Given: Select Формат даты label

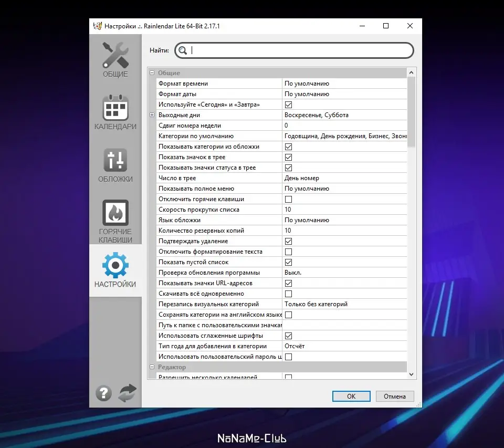Looking at the screenshot, I should pos(177,94).
